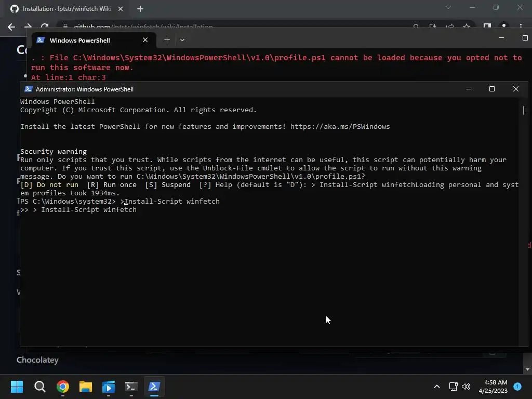Viewport: 532px width, 399px height.
Task: Click the '[D] Do not run' text
Action: [x=49, y=185]
